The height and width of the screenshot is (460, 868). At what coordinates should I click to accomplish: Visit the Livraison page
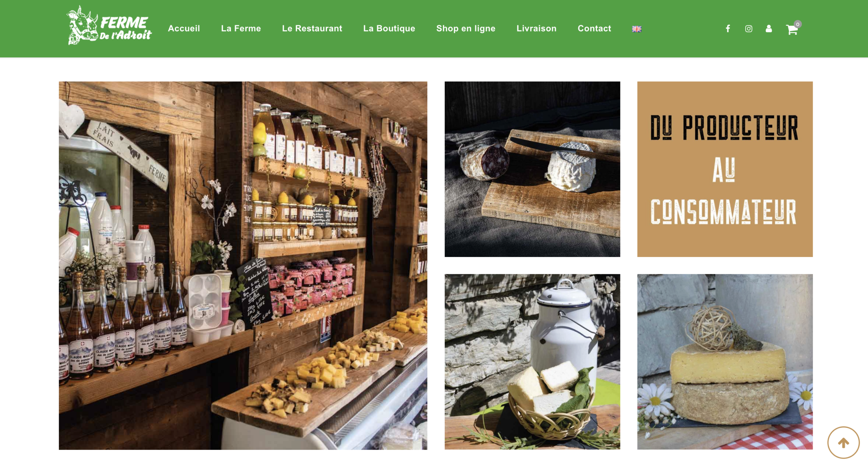coord(536,28)
